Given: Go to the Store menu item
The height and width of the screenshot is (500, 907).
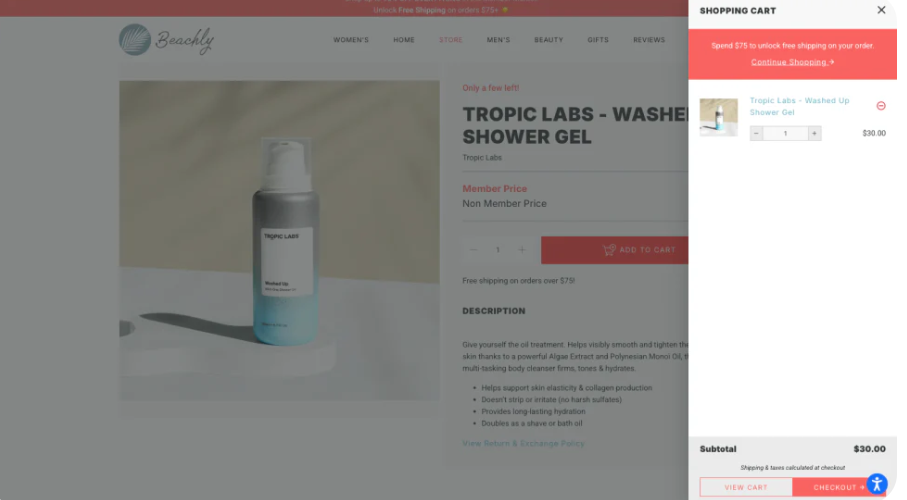Looking at the screenshot, I should click(451, 40).
